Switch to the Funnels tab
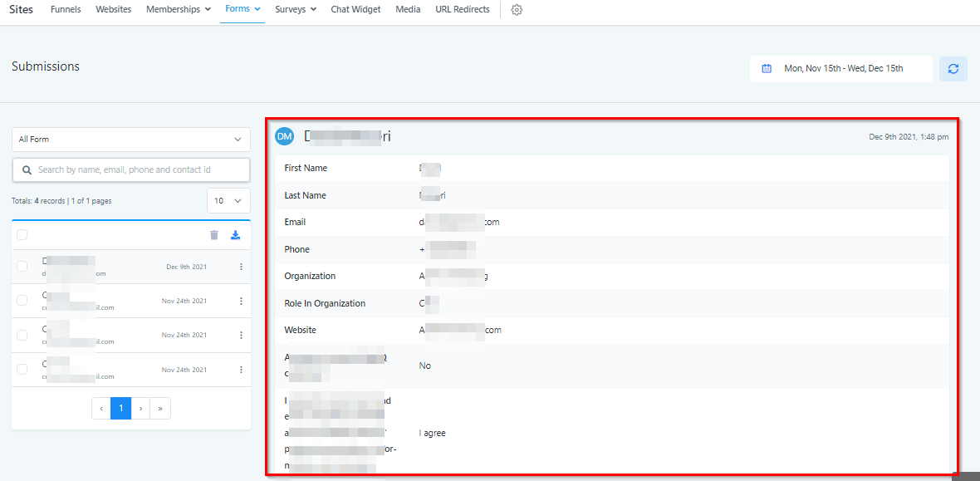Image resolution: width=980 pixels, height=481 pixels. click(66, 10)
